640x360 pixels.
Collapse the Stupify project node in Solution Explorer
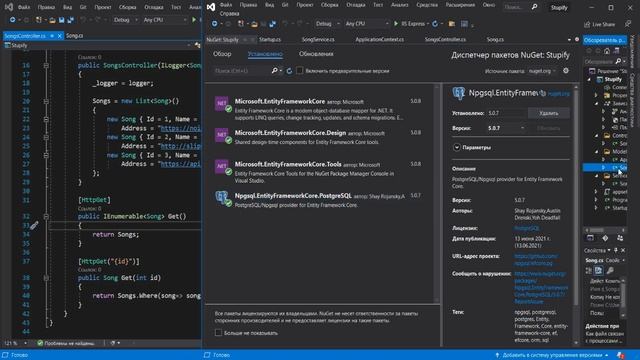tap(589, 80)
